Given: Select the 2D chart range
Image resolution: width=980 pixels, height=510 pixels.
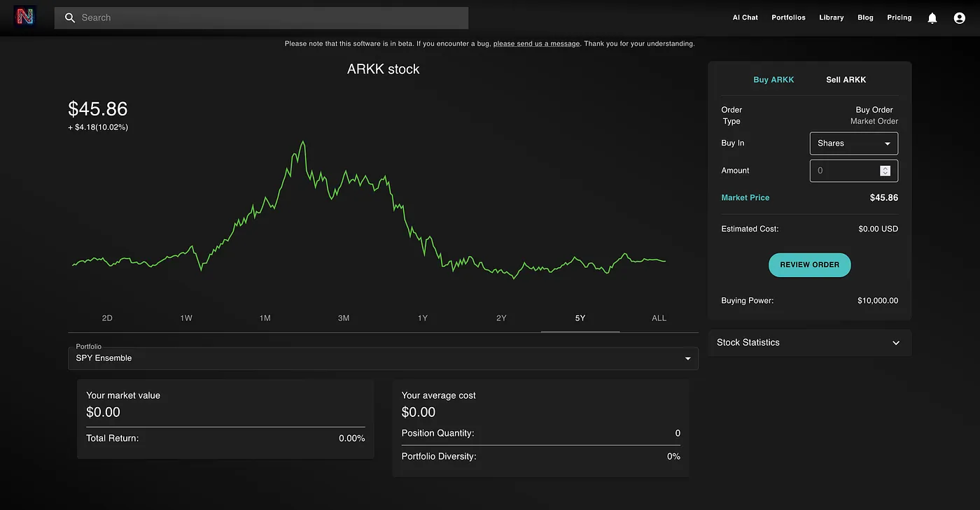Looking at the screenshot, I should tap(107, 318).
